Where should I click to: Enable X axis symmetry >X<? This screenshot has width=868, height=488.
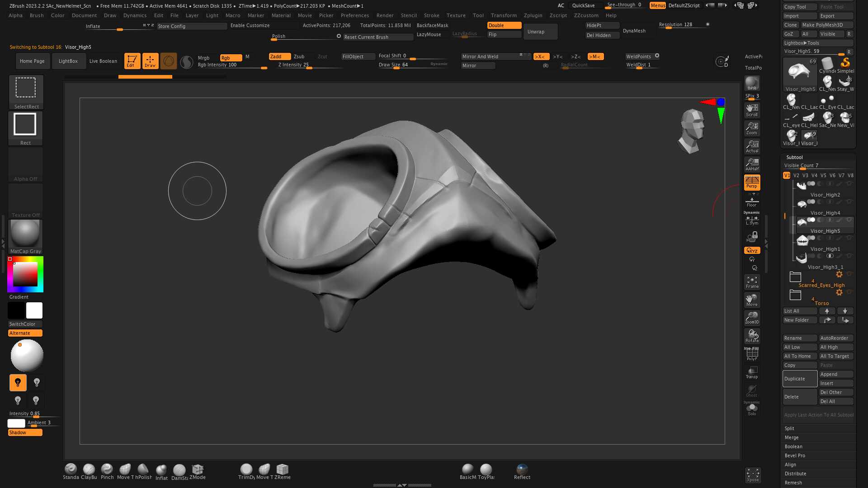[541, 56]
